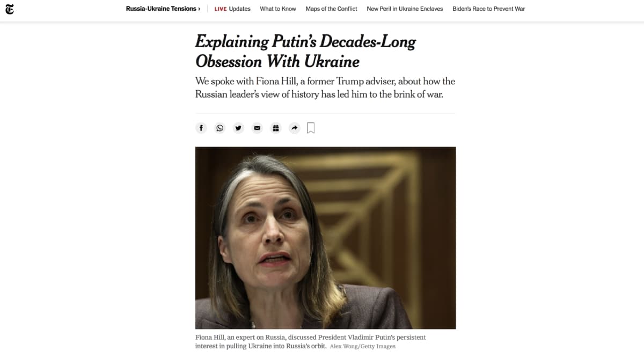Click the article headline about Putin
The width and height of the screenshot is (644, 358).
[x=306, y=52]
